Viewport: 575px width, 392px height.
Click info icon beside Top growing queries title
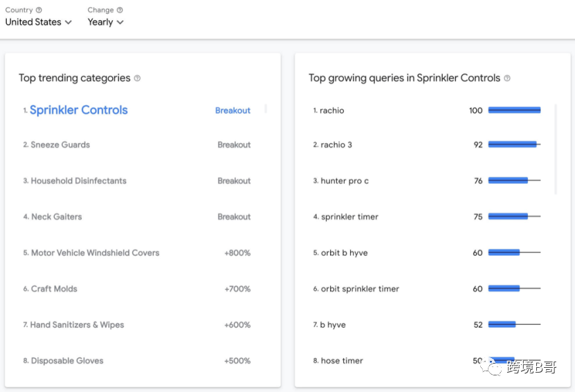tap(507, 78)
